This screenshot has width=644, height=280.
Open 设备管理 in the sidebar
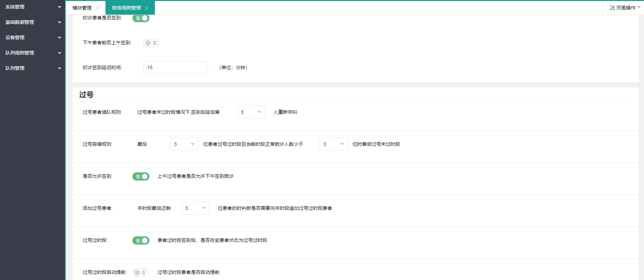pyautogui.click(x=32, y=38)
